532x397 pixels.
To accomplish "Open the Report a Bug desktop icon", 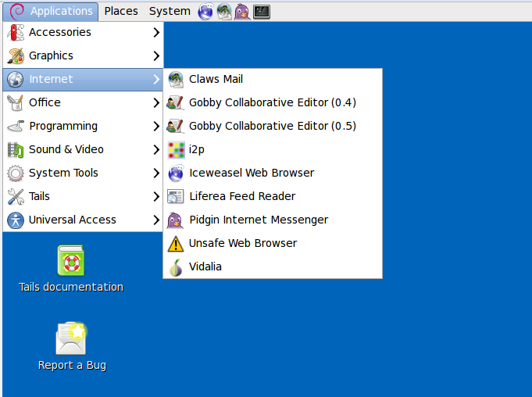I will [x=71, y=338].
